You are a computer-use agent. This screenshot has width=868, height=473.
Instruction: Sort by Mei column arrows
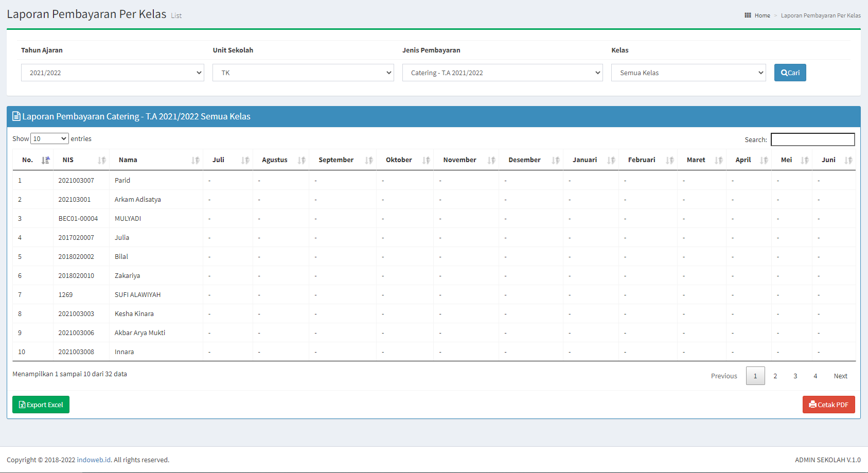pyautogui.click(x=805, y=160)
